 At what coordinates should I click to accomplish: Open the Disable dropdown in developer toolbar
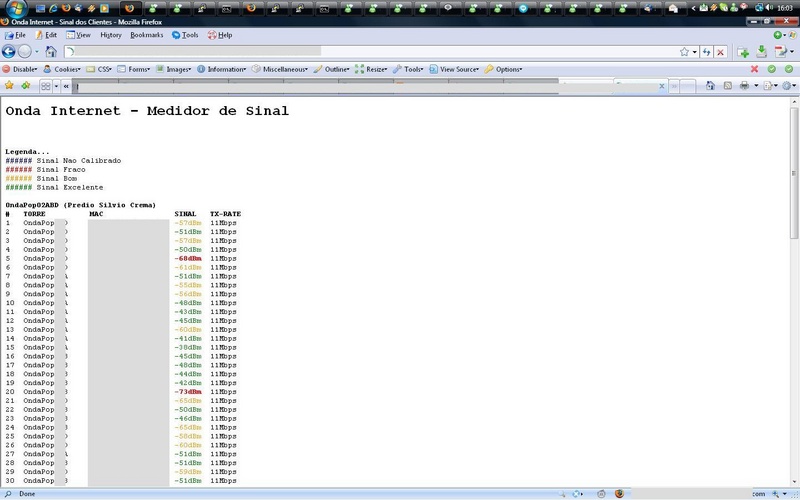click(x=20, y=69)
